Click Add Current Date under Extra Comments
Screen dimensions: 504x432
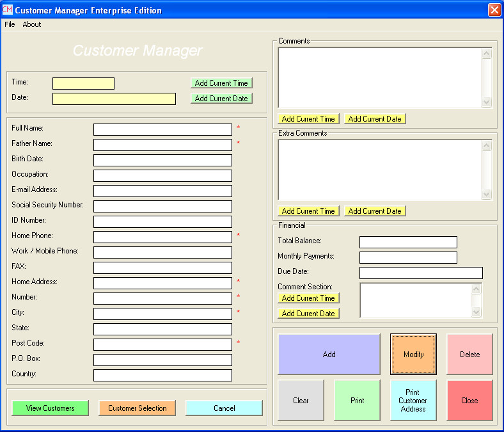[x=375, y=211]
